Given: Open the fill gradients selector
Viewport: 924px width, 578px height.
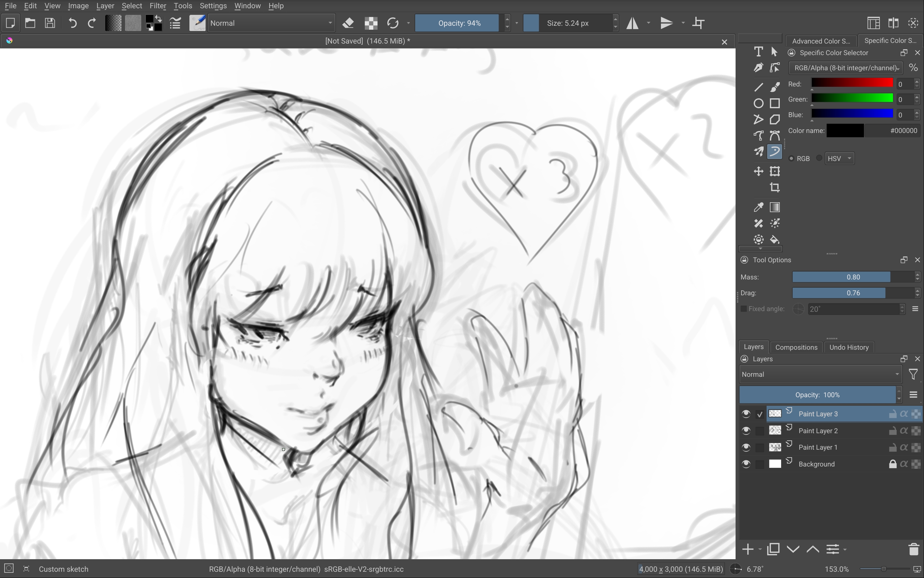Looking at the screenshot, I should click(x=113, y=23).
